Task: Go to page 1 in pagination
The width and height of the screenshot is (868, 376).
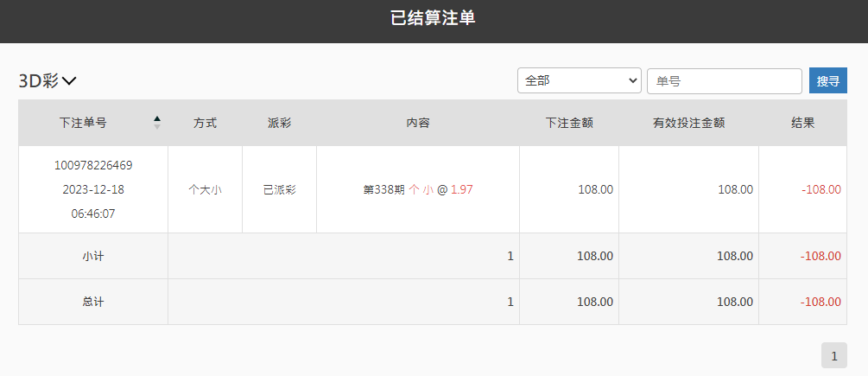Action: (x=834, y=355)
